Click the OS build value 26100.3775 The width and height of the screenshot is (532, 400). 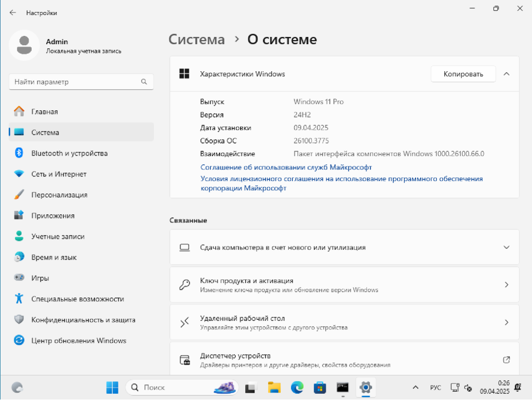(x=311, y=140)
